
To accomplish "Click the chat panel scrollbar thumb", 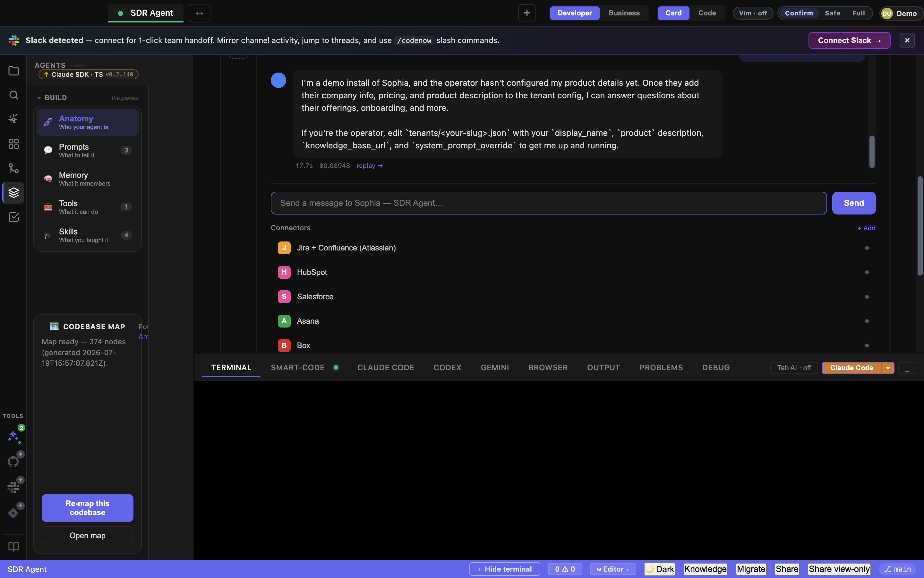I will coord(872,152).
